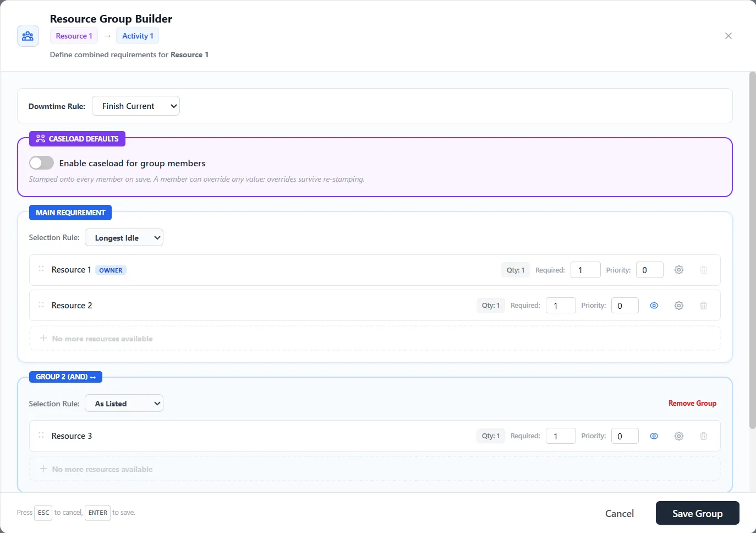Open settings gear for Resource 3
This screenshot has height=533, width=756.
(679, 436)
